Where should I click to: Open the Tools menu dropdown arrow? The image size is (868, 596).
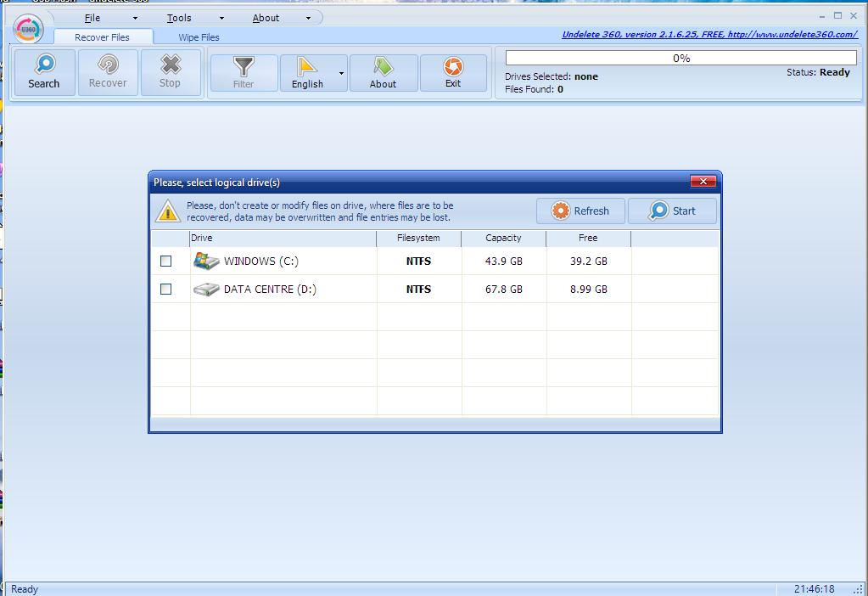(222, 18)
